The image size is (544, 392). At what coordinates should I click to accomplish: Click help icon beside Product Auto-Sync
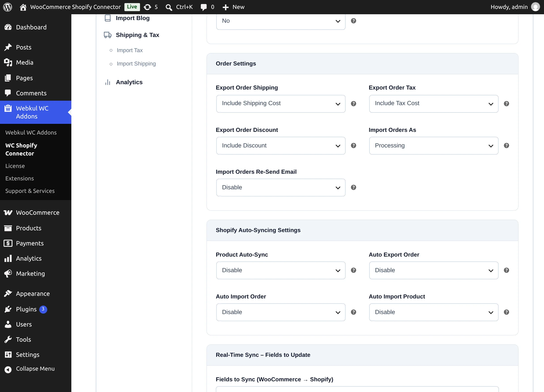pos(353,270)
